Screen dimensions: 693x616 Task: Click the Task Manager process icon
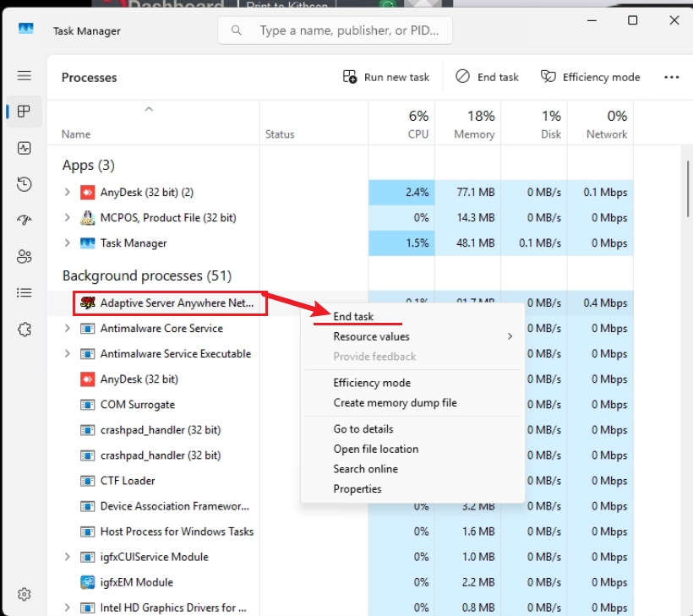click(88, 243)
